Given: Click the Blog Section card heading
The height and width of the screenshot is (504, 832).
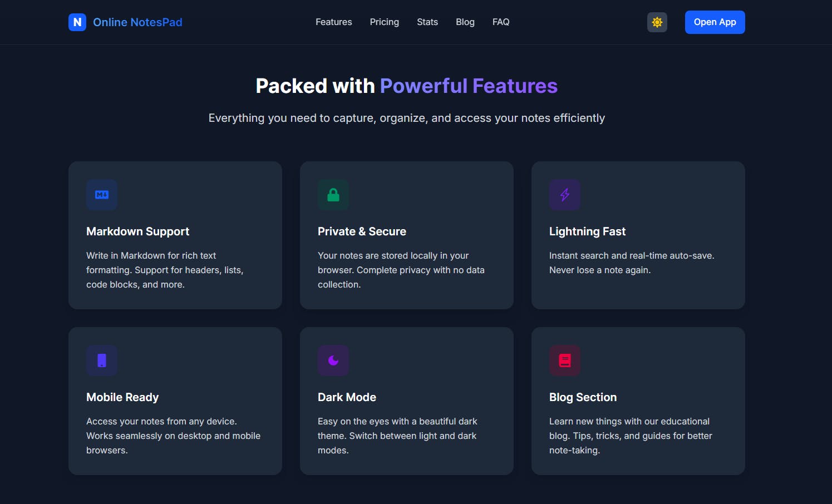Looking at the screenshot, I should (x=583, y=397).
